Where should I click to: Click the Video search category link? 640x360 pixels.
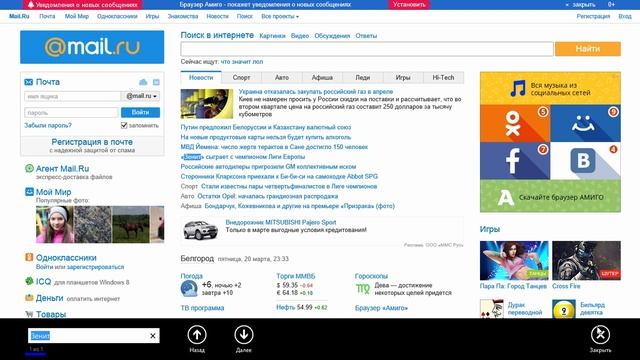tap(300, 36)
